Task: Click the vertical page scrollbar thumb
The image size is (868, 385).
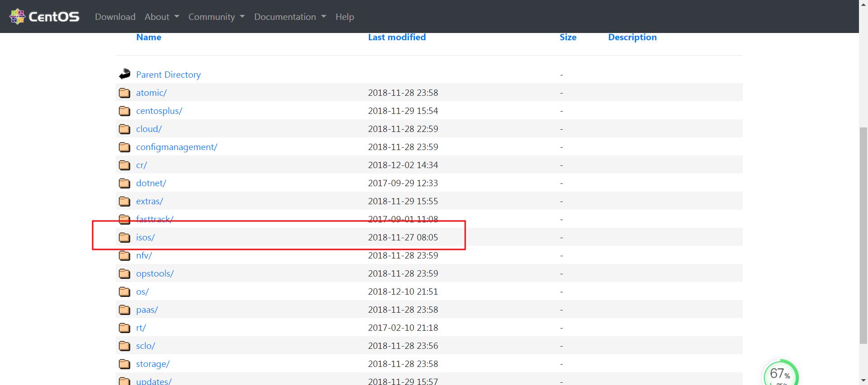Action: [863, 235]
